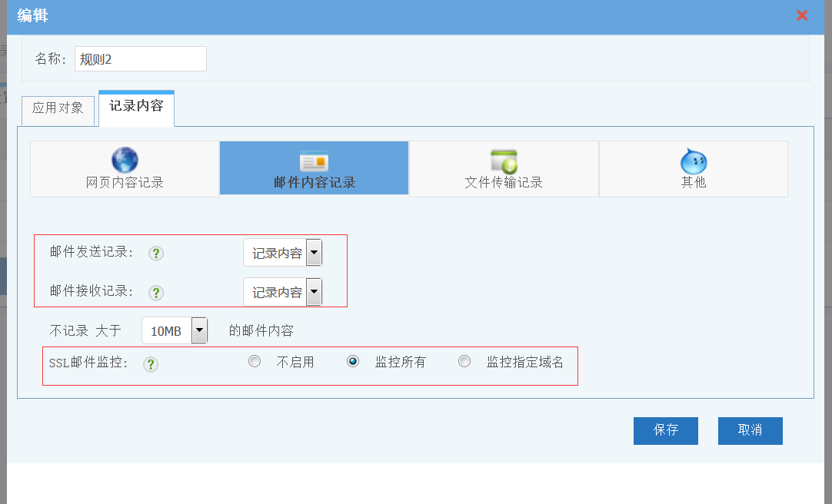Open the 邮件发送记录 dropdown

pyautogui.click(x=314, y=253)
